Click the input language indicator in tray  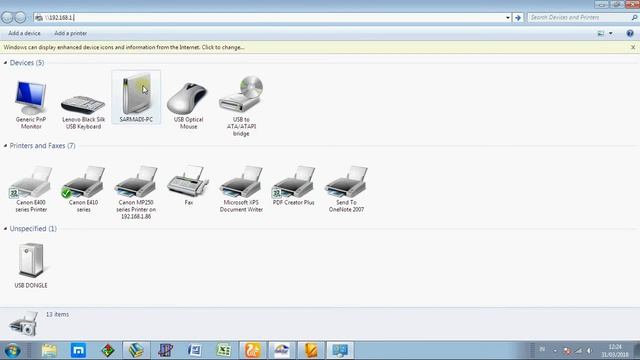coord(542,349)
